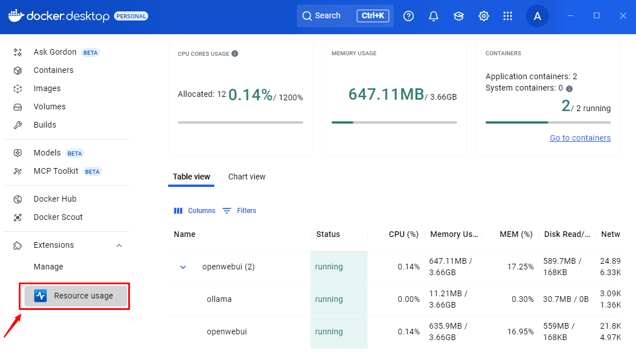Click the memory usage progress bar
Viewport: 636px width, 364px height.
pos(394,122)
